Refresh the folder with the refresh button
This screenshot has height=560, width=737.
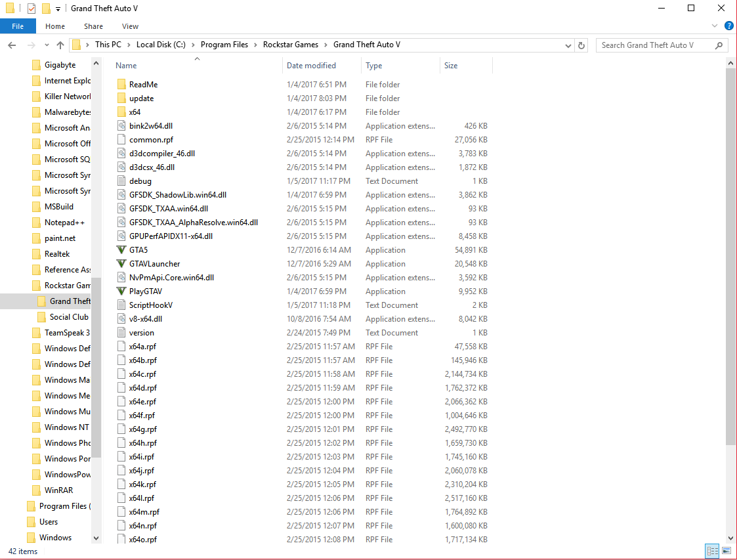581,45
